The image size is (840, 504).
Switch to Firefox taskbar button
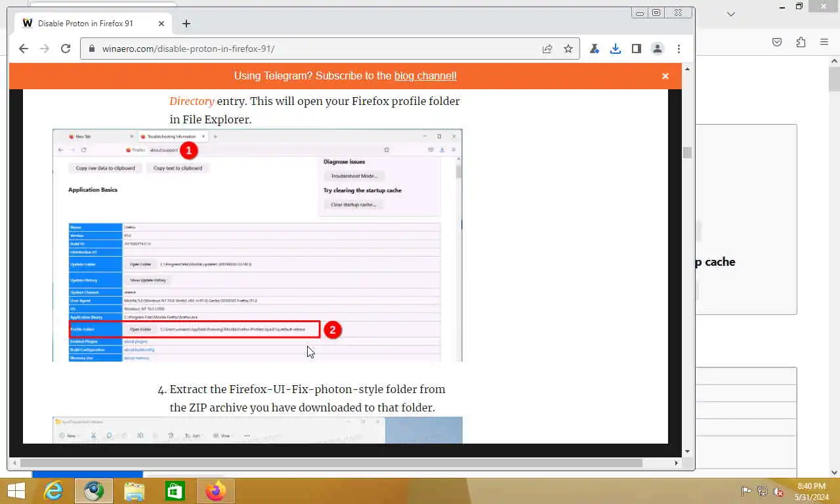click(x=215, y=491)
